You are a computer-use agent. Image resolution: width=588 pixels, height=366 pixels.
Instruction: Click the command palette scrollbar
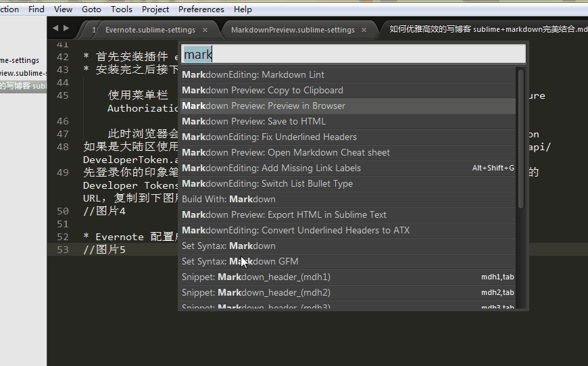521,139
